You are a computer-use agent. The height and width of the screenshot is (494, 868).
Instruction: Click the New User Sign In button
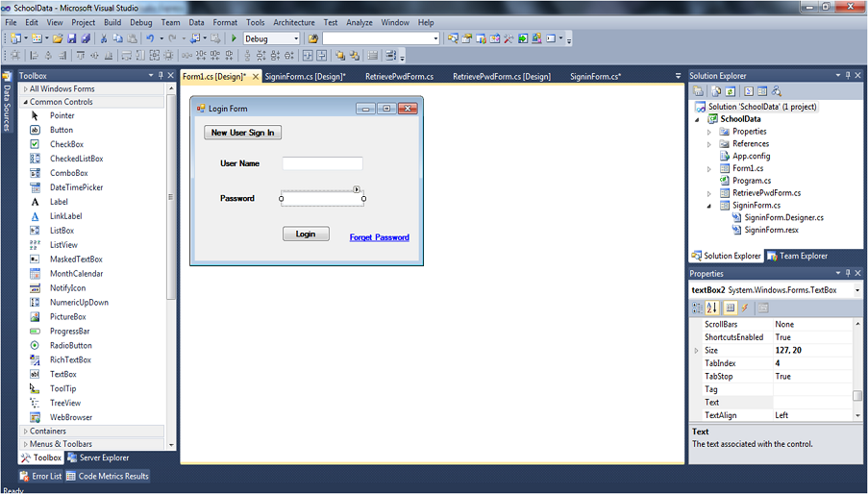click(242, 133)
